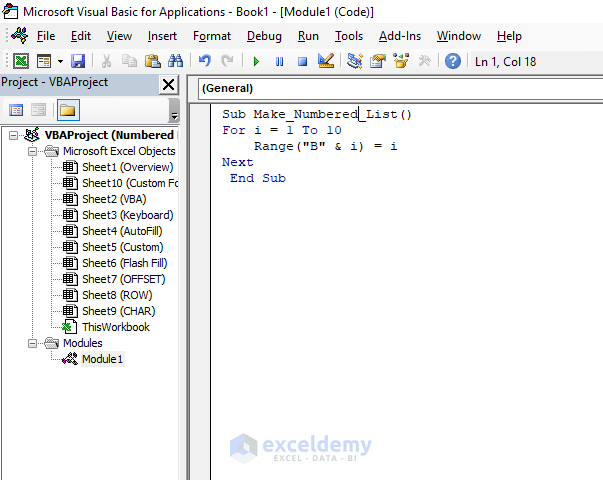Click View Microsoft Excel toolbar icon
Screen dimensions: 603x480
[x=21, y=61]
